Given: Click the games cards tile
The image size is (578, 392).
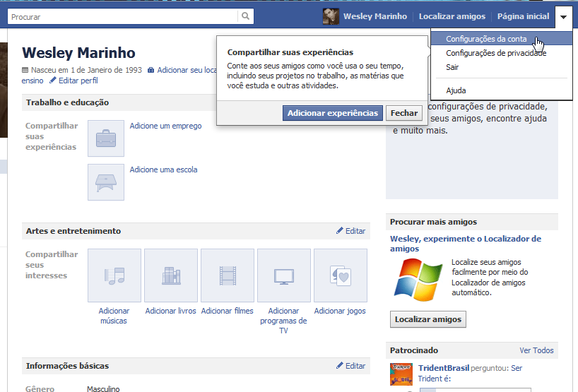Looking at the screenshot, I should coord(340,275).
